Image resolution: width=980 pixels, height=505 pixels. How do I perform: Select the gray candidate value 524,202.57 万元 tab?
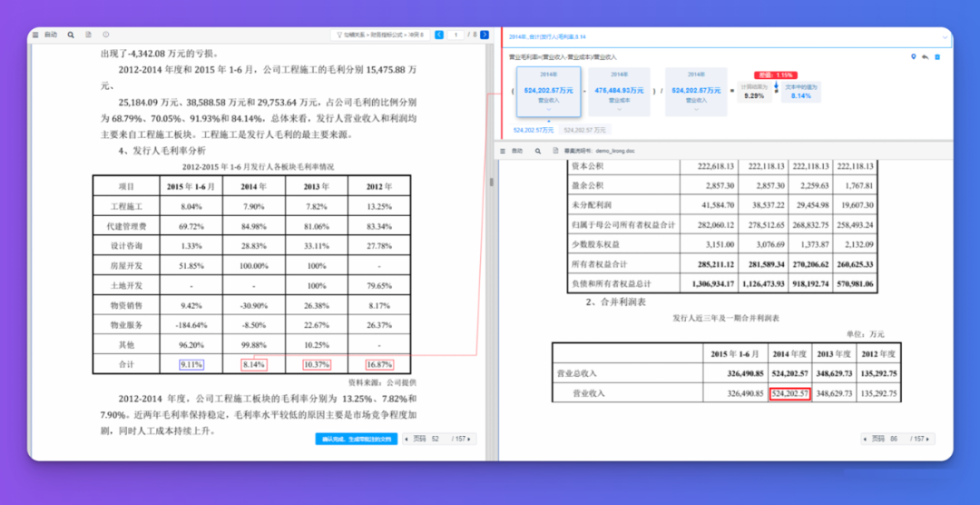584,130
